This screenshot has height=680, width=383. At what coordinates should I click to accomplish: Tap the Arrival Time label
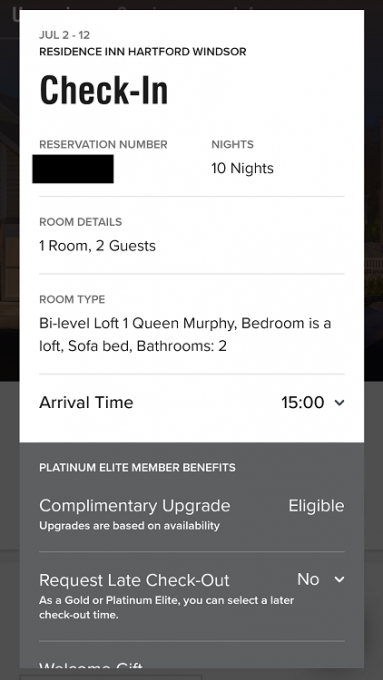86,402
